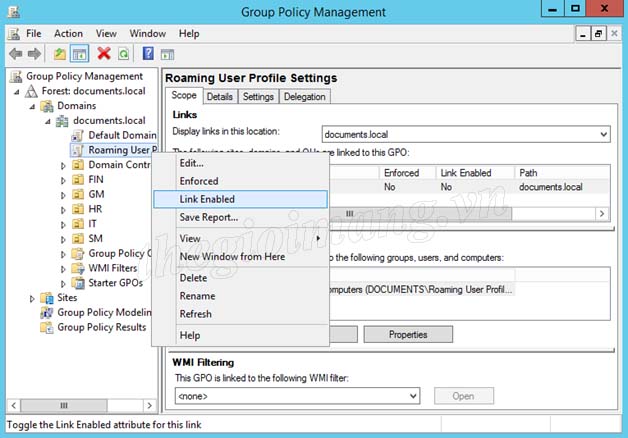The height and width of the screenshot is (438, 628).
Task: Click the Group Policy Objects folder icon
Action: click(78, 254)
